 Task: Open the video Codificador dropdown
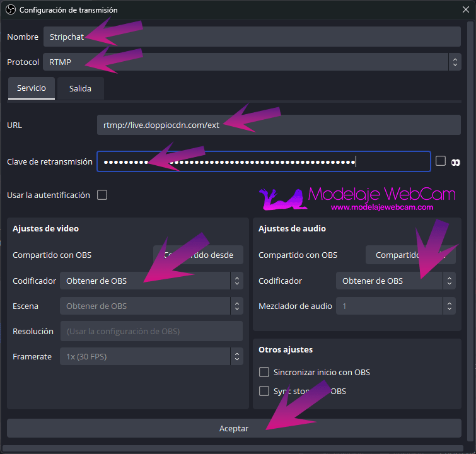point(151,281)
